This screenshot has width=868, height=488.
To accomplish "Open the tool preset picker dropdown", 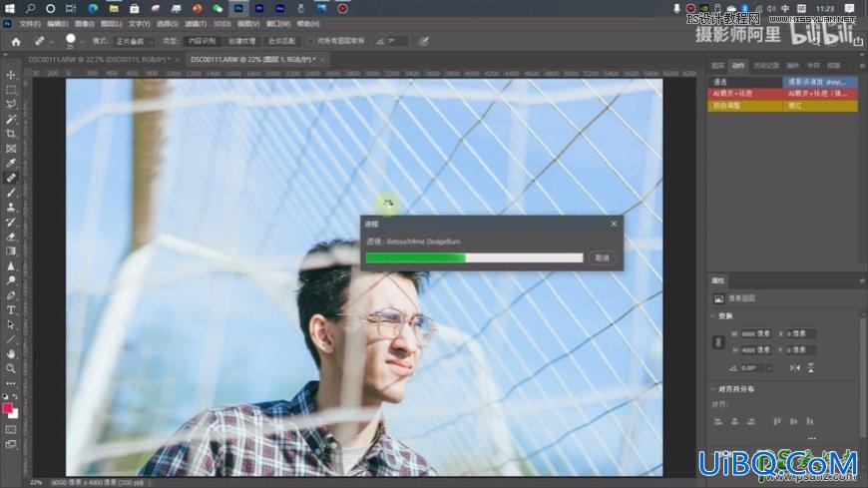I will [52, 42].
